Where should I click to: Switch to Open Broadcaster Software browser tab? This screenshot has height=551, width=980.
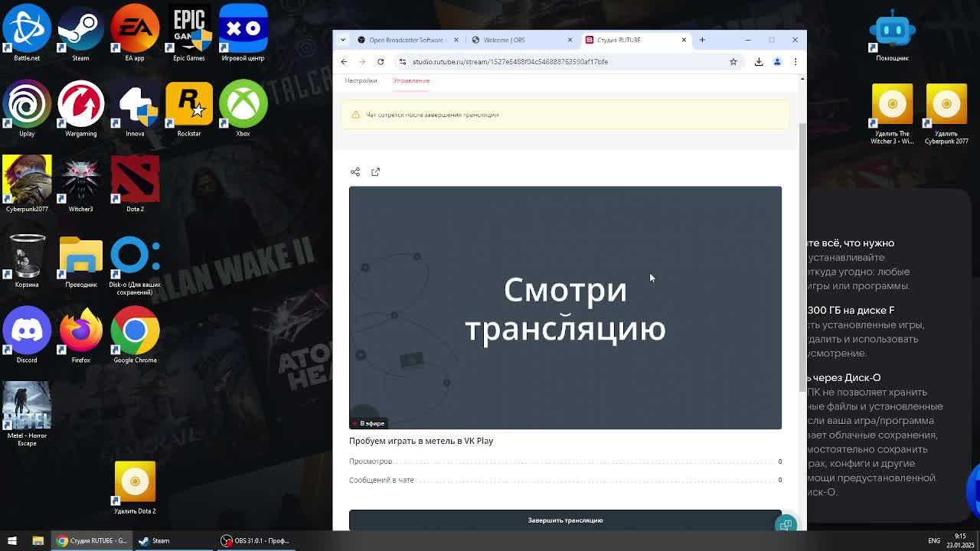pos(406,40)
